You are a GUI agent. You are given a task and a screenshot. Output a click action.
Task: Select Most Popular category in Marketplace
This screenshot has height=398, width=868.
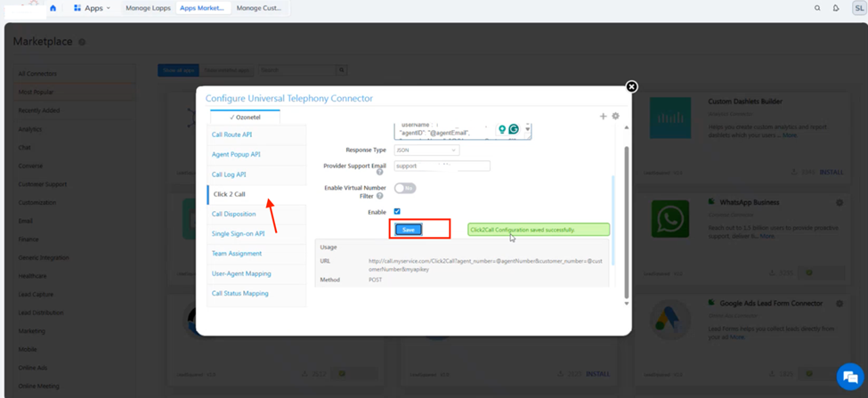[x=74, y=92]
